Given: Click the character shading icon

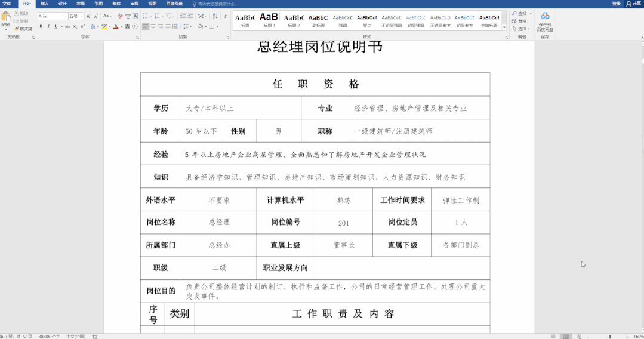Looking at the screenshot, I should tap(127, 26).
